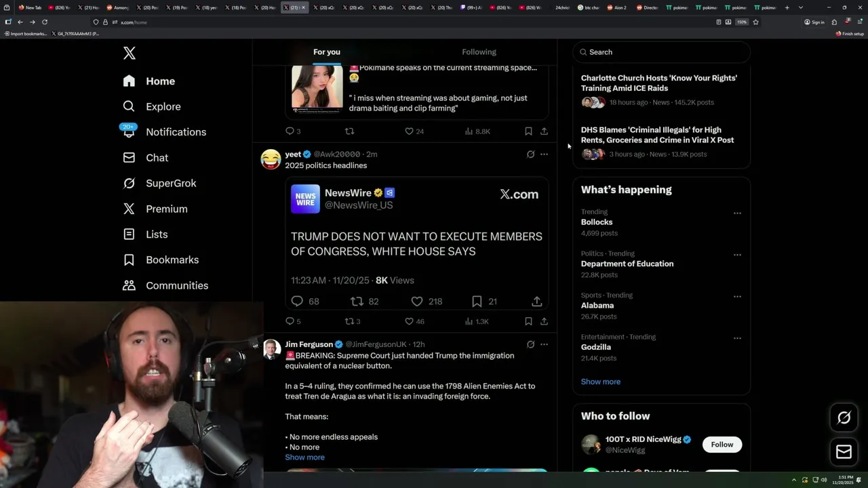
Task: Open Explore in the sidebar
Action: (152, 106)
